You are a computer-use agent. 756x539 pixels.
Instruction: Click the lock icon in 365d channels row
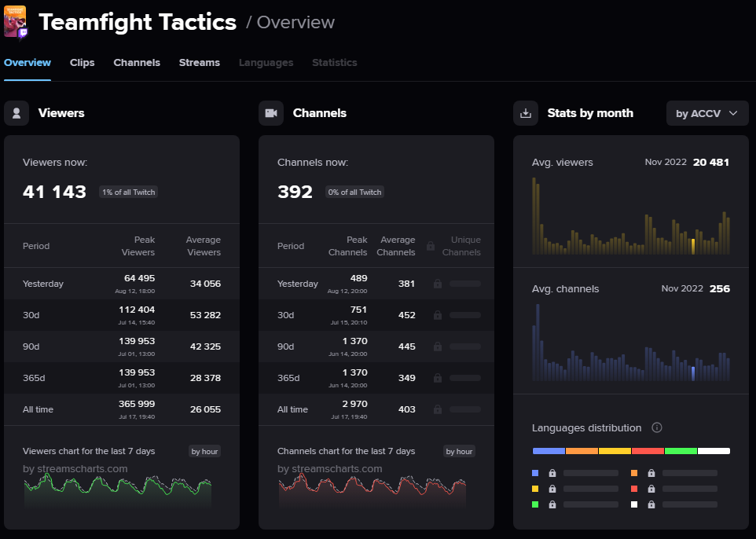[x=438, y=377]
